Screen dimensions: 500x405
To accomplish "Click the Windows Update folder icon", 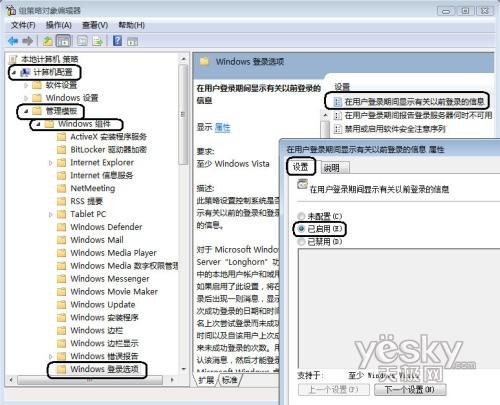I will pyautogui.click(x=62, y=305).
